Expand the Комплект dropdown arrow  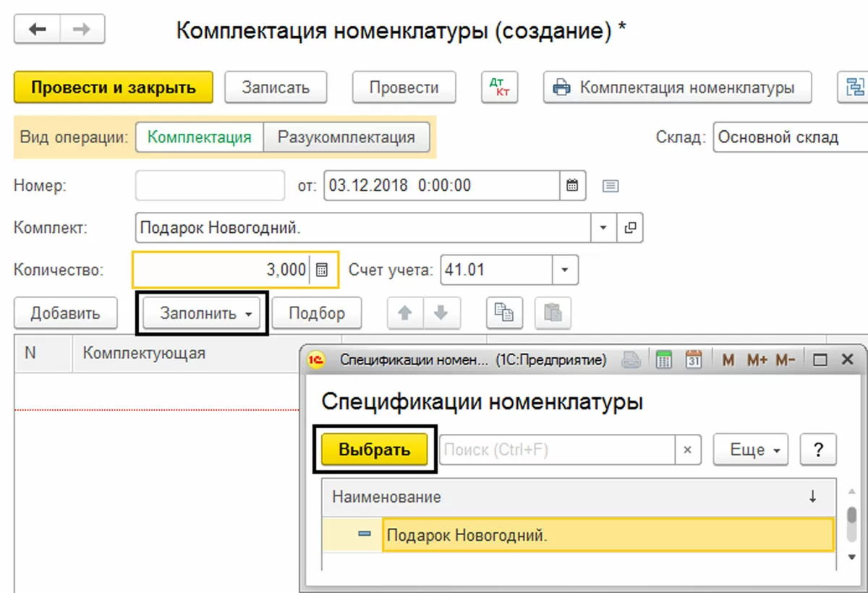603,228
